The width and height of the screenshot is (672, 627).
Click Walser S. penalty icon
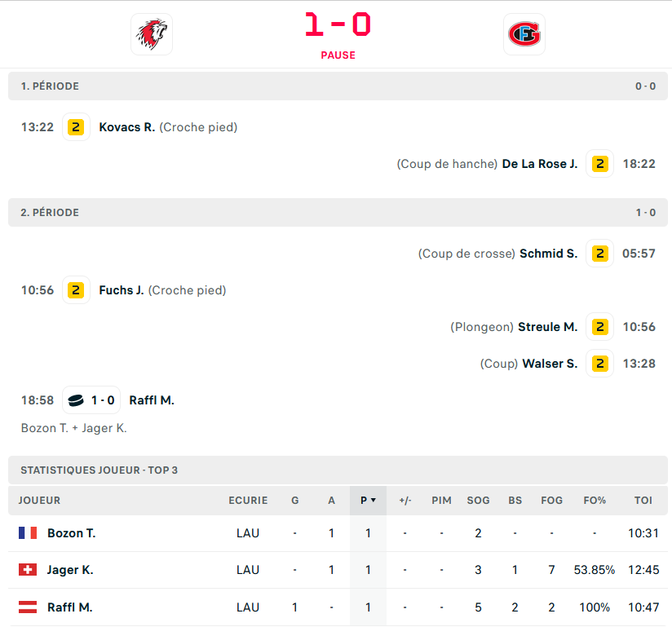tap(600, 364)
